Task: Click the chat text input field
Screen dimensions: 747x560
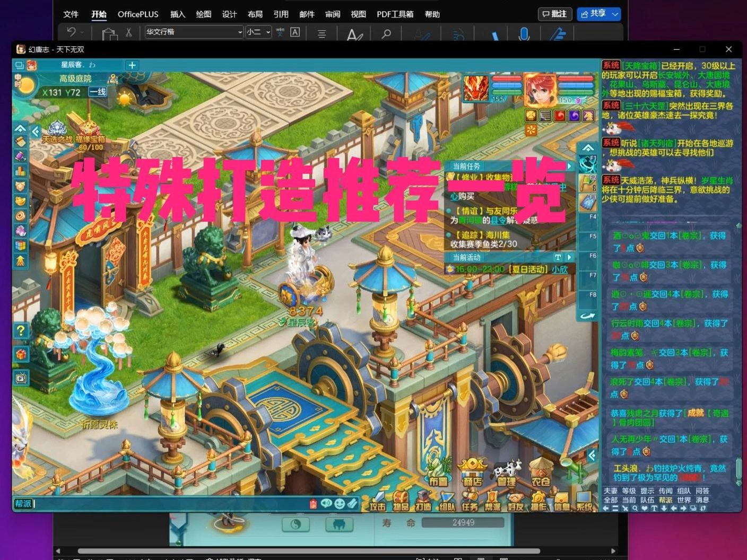Action: point(170,503)
